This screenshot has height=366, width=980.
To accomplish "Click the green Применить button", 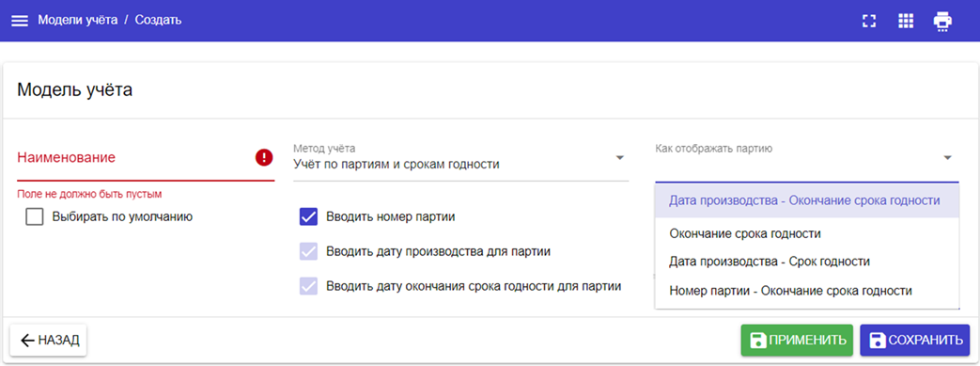I will point(797,340).
